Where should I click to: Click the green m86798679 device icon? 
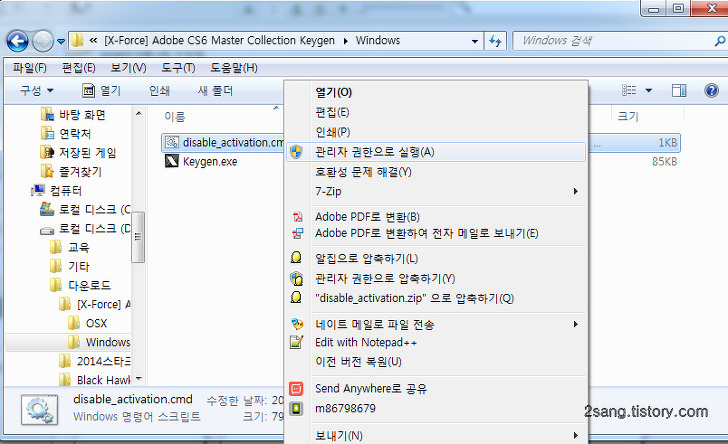coord(296,408)
